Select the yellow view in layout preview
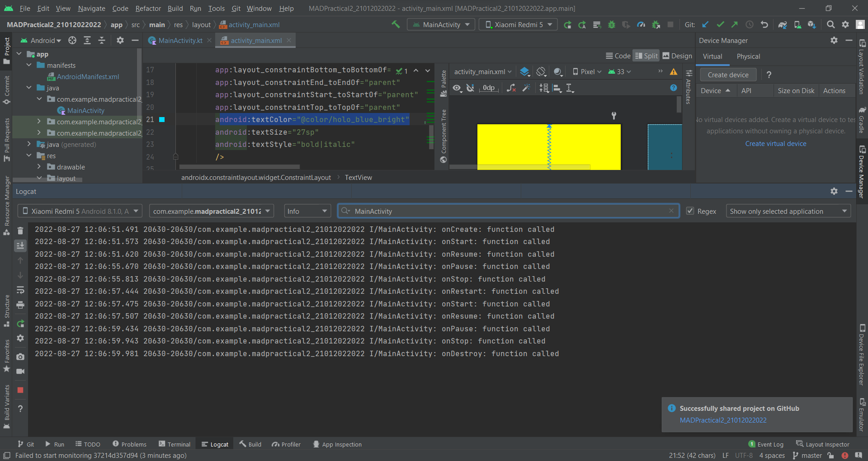Viewport: 868px width, 461px height. pyautogui.click(x=520, y=145)
